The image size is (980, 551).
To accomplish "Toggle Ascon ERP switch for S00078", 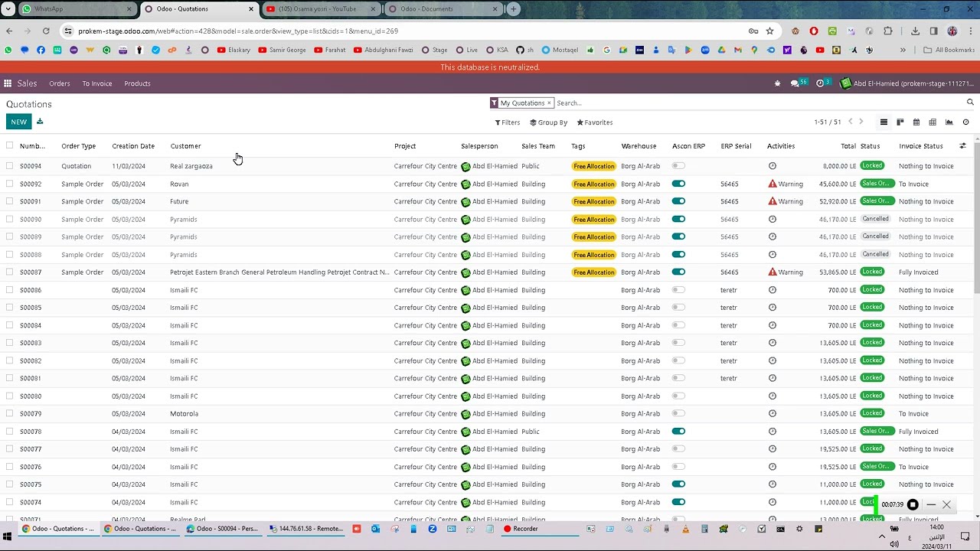I will click(x=678, y=432).
